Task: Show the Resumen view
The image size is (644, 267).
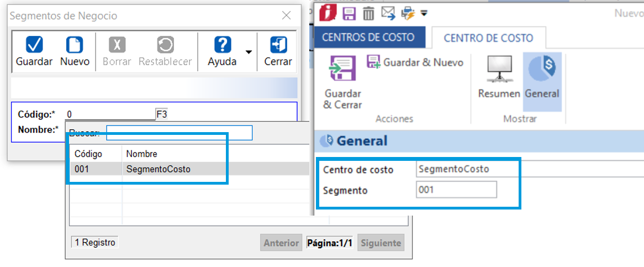Action: 499,77
